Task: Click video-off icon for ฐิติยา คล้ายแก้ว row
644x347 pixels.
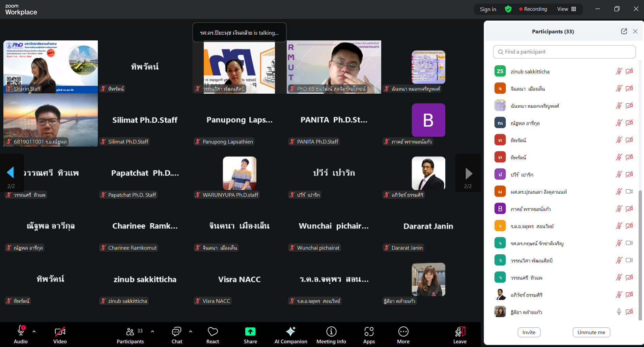Action: coord(629,312)
